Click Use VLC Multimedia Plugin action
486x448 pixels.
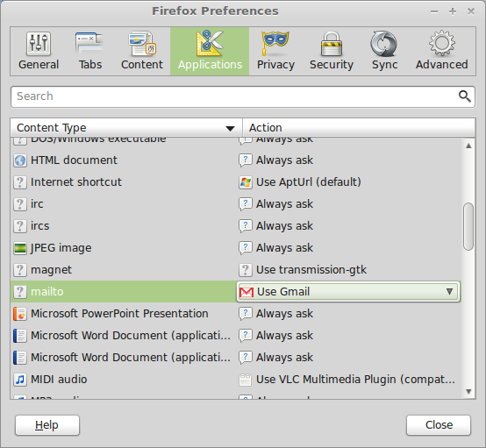coord(355,380)
